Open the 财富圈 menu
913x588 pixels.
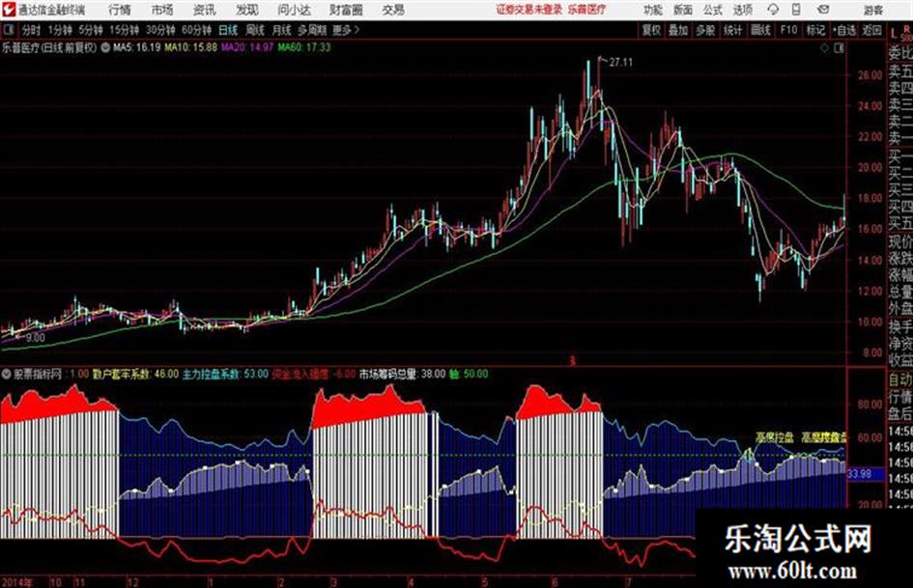point(346,10)
